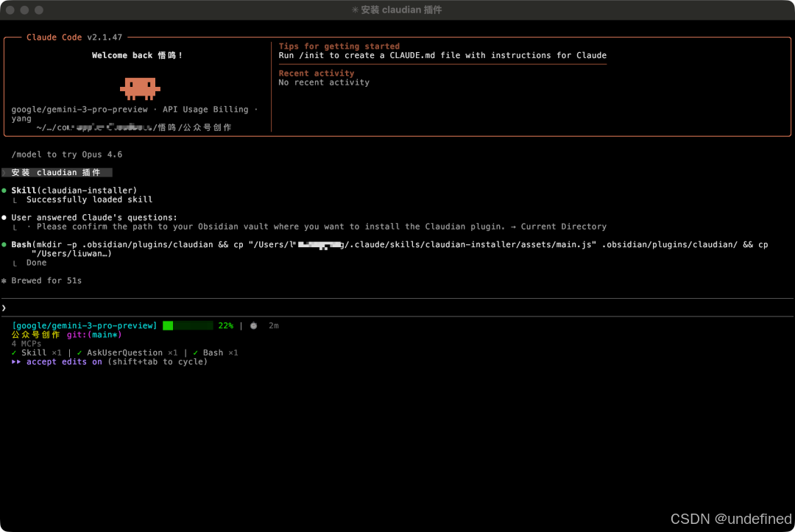Click the '2m' elapsed time value

(x=274, y=326)
